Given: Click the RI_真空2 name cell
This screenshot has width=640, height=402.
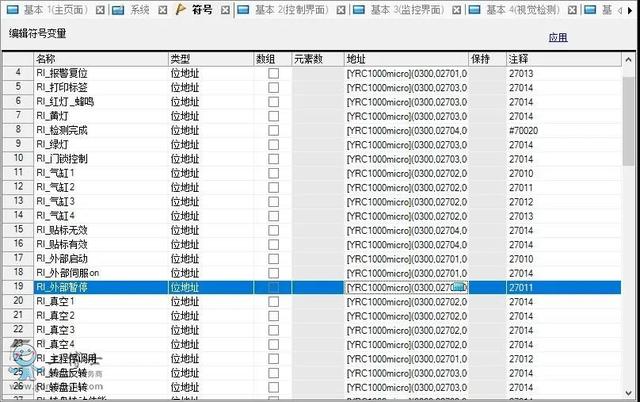Looking at the screenshot, I should (101, 316).
